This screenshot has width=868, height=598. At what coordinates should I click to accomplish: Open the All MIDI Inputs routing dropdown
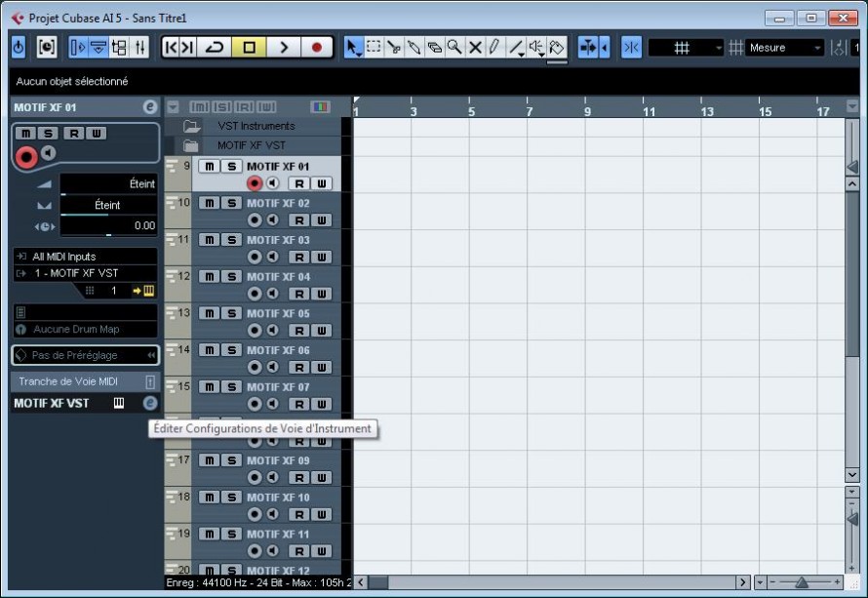point(85,257)
